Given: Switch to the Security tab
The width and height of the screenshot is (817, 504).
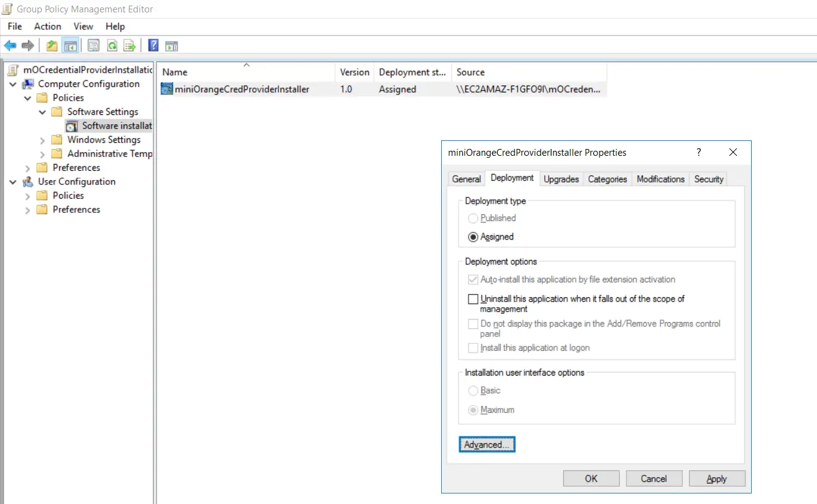Looking at the screenshot, I should pyautogui.click(x=709, y=179).
